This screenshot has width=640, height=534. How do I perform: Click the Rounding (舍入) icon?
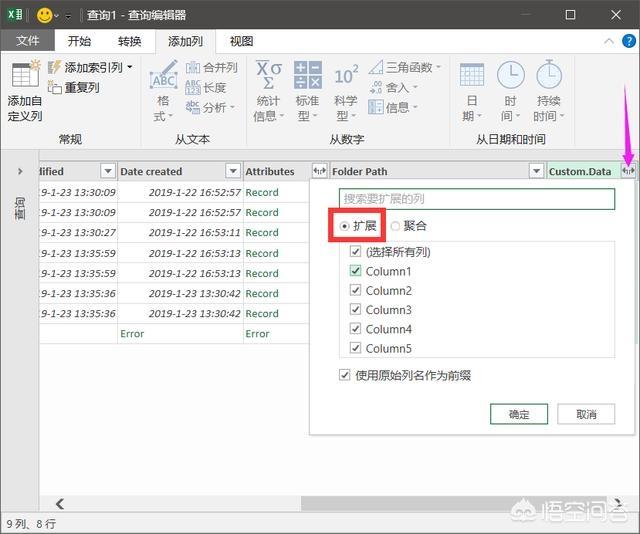coord(376,87)
